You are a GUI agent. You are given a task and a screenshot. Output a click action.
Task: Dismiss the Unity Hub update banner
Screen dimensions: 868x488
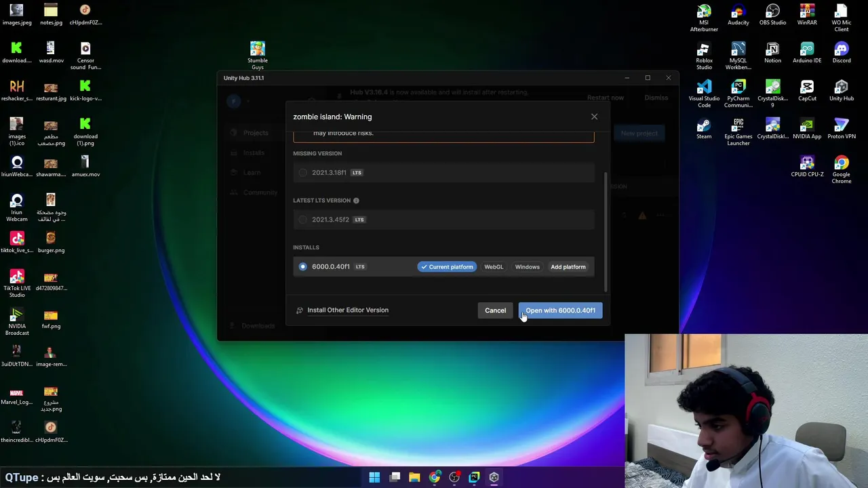coord(656,98)
